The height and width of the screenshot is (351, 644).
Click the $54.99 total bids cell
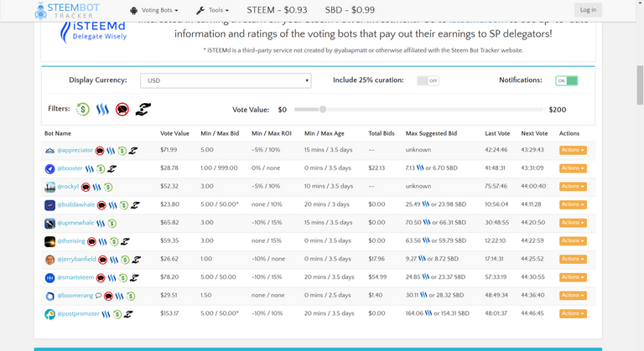click(377, 277)
